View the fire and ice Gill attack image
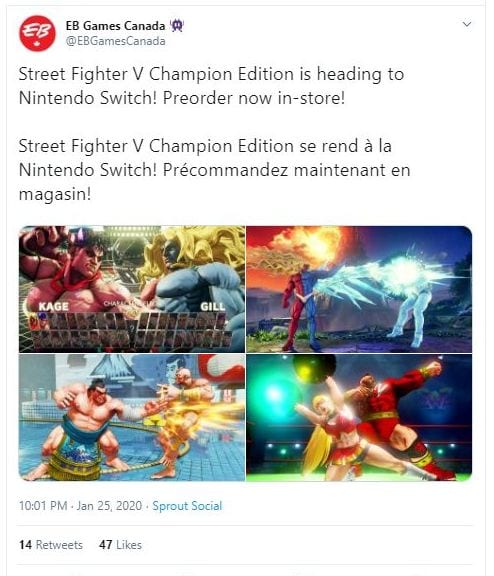 pyautogui.click(x=359, y=289)
